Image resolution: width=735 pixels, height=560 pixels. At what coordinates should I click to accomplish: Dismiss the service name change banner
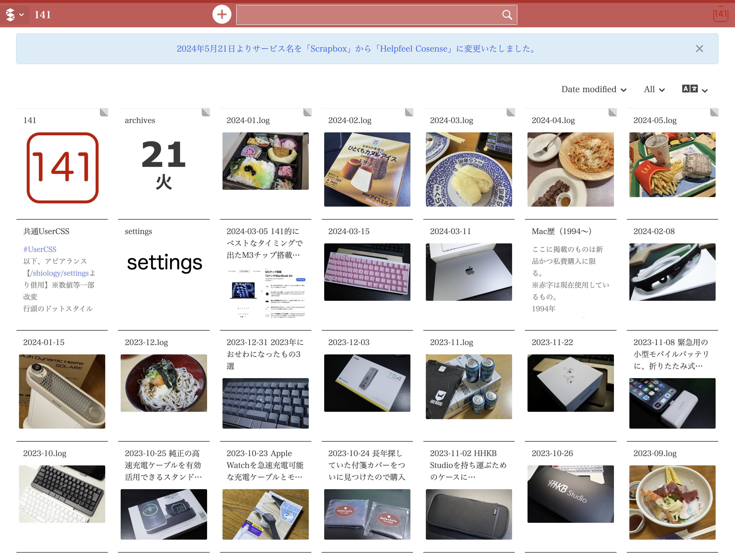tap(699, 49)
